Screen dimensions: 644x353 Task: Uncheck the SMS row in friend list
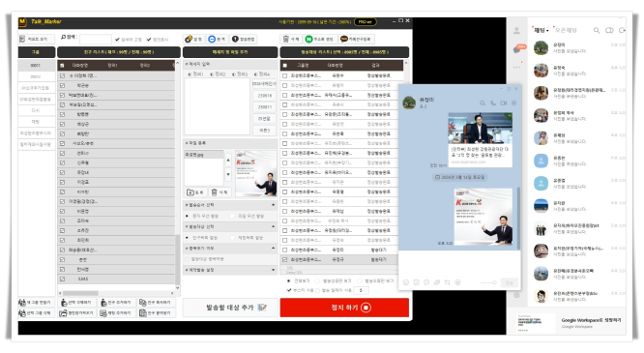(62, 279)
